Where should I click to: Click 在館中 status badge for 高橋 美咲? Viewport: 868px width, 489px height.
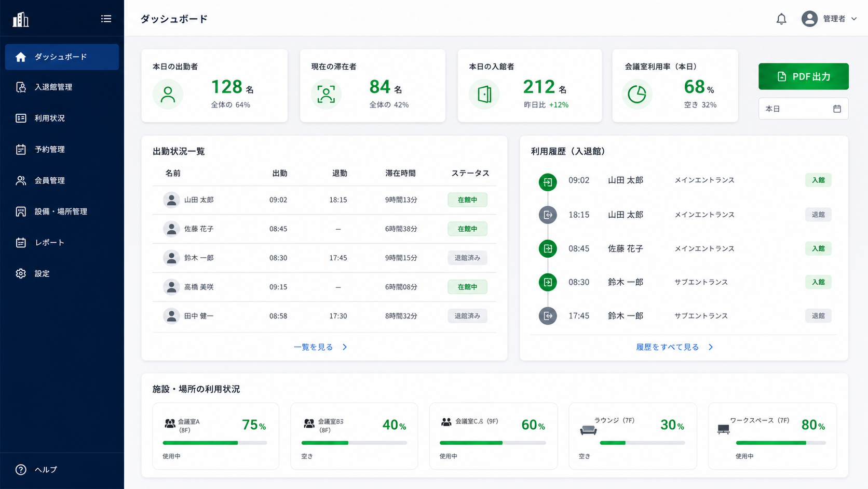coord(467,287)
